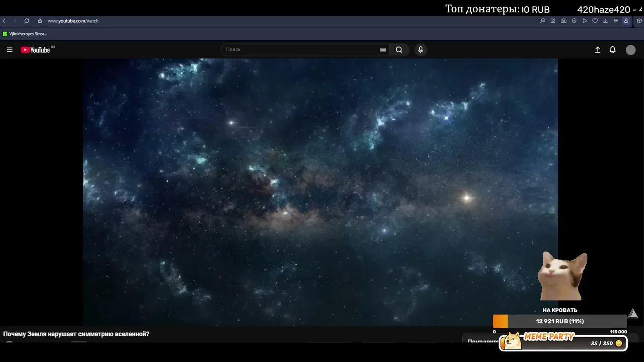Open the browser easy setup sliders icon
Image resolution: width=644 pixels, height=362 pixels.
click(616, 21)
